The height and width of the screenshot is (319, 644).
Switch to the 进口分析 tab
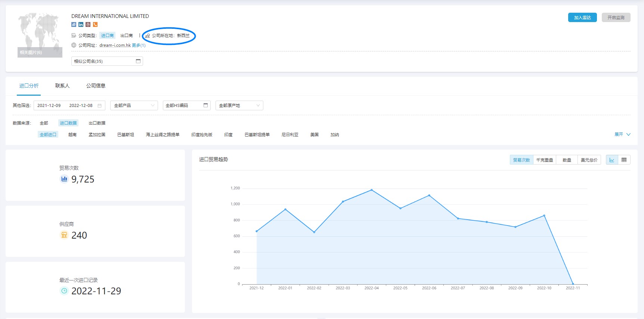coord(29,86)
